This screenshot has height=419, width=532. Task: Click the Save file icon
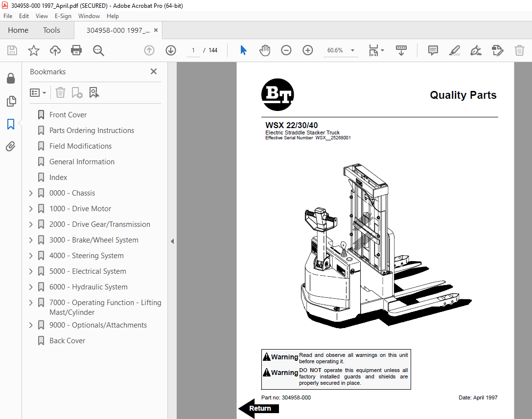12,50
